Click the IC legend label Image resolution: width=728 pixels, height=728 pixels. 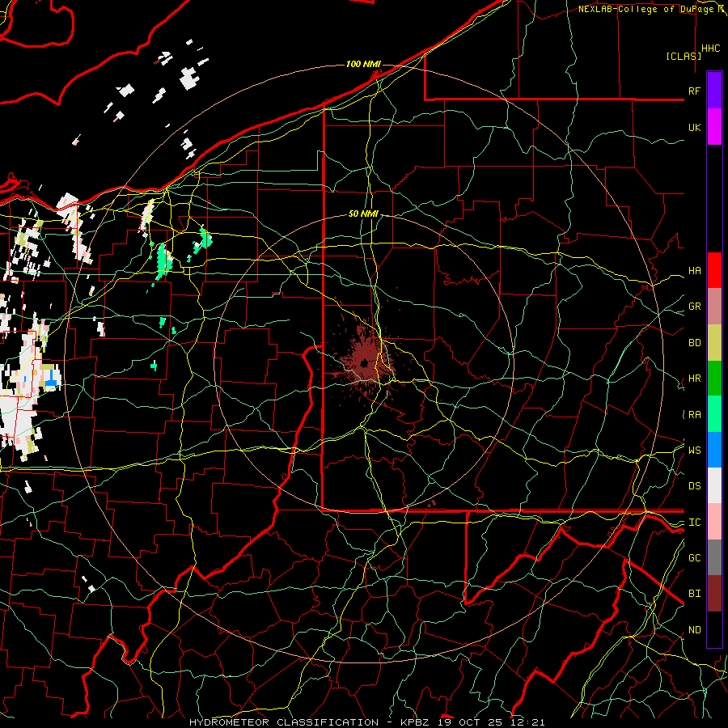point(694,523)
